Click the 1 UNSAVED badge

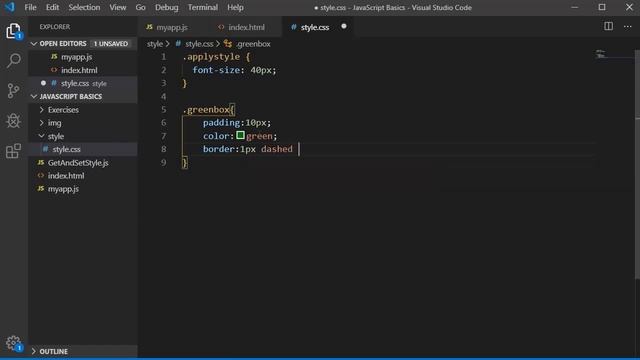point(111,44)
